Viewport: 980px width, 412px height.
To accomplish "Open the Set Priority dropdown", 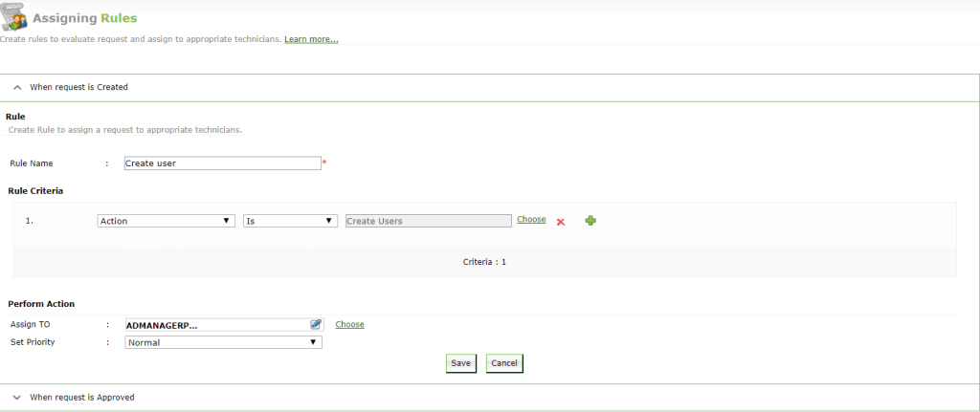I will 223,342.
